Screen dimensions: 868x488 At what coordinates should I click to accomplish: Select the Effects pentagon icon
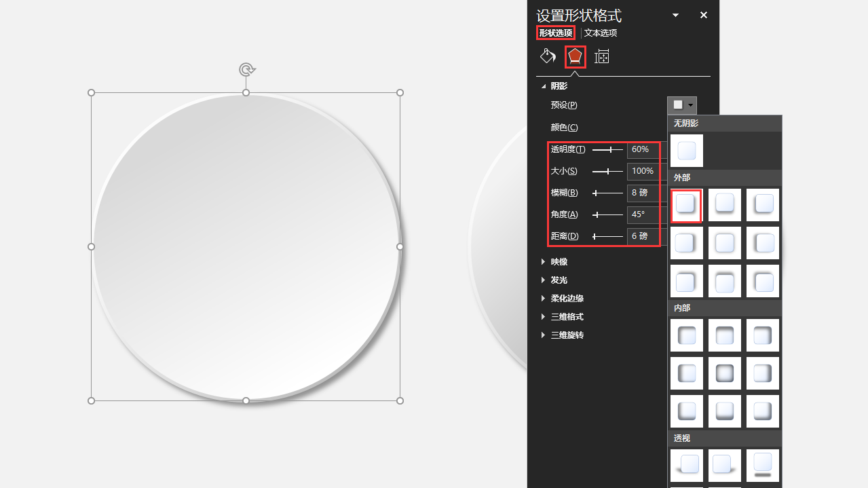[x=575, y=56]
